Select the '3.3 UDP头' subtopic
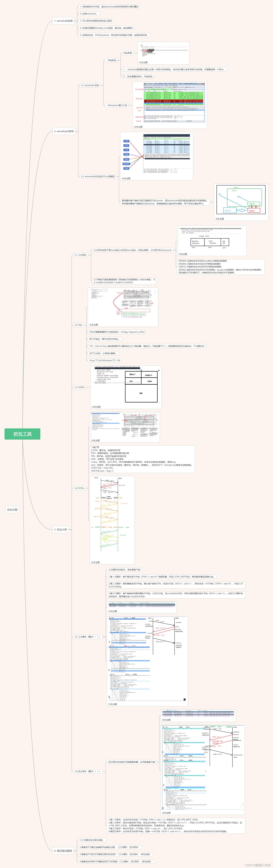The image size is (273, 868). (x=80, y=387)
